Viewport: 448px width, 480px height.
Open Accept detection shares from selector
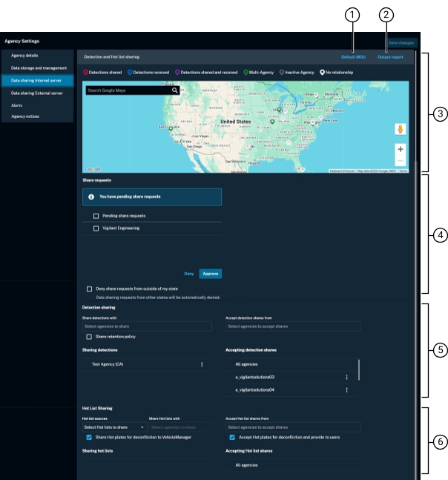[292, 326]
